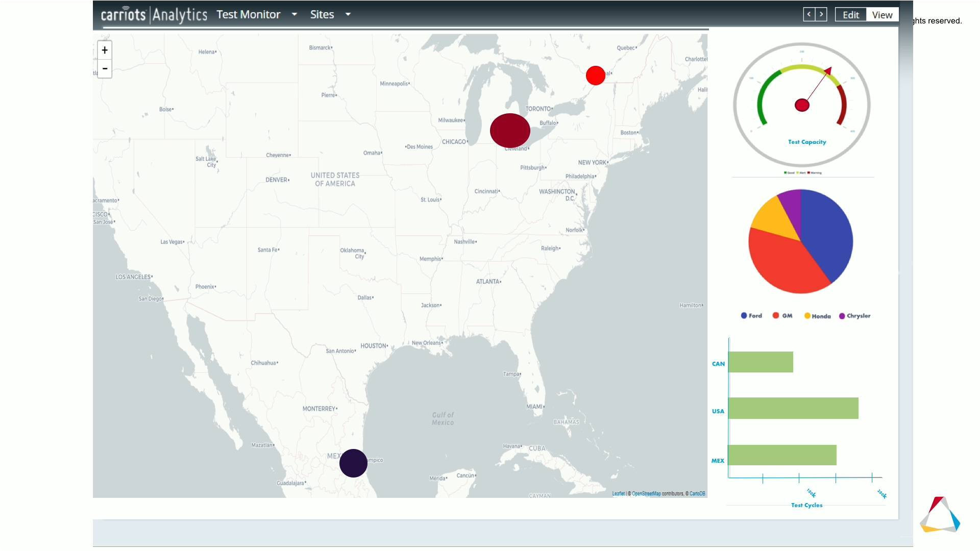Screen dimensions: 980x551
Task: Click the red dot marker near Toronto on map
Action: tap(595, 76)
